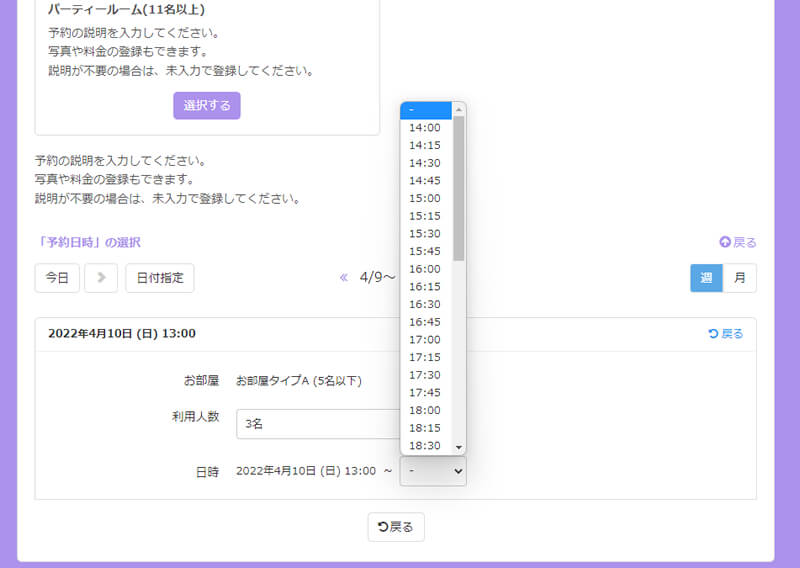Click the purple 選択する button
The width and height of the screenshot is (800, 568).
206,106
